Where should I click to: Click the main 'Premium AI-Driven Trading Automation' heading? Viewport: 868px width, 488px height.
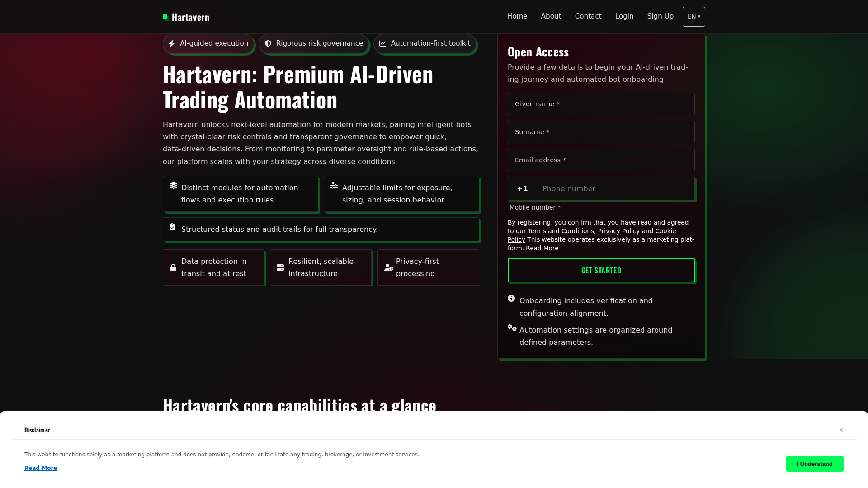[x=298, y=87]
